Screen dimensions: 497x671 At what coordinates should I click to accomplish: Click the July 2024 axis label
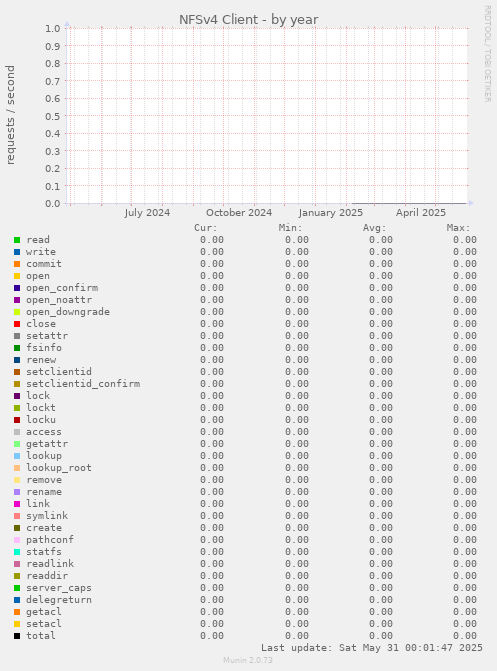pos(147,213)
